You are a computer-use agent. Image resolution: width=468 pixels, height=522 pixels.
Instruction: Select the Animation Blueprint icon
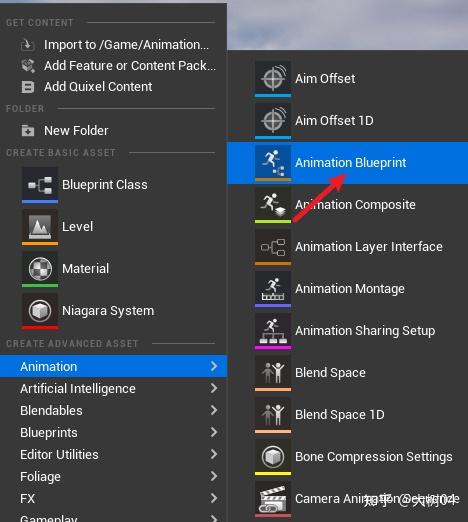coord(273,163)
